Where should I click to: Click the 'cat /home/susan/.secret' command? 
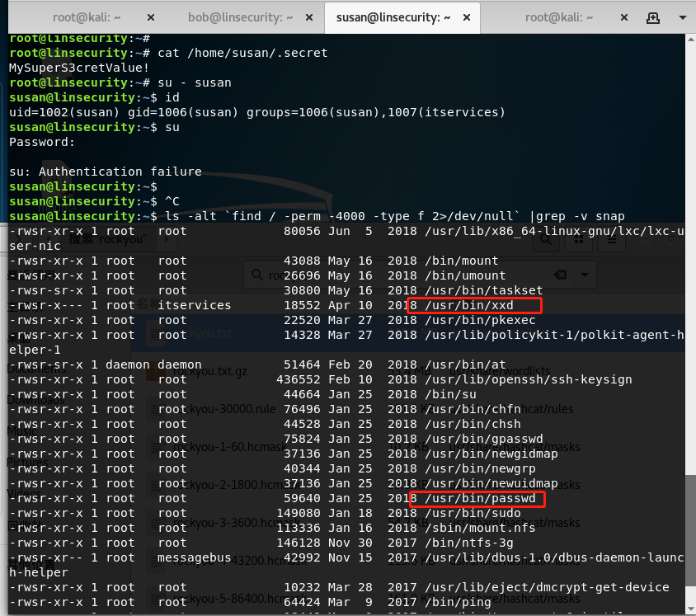[242, 53]
